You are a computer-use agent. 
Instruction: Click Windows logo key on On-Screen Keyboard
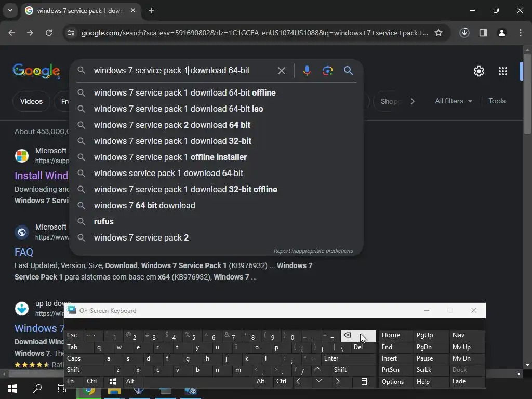coord(113,381)
